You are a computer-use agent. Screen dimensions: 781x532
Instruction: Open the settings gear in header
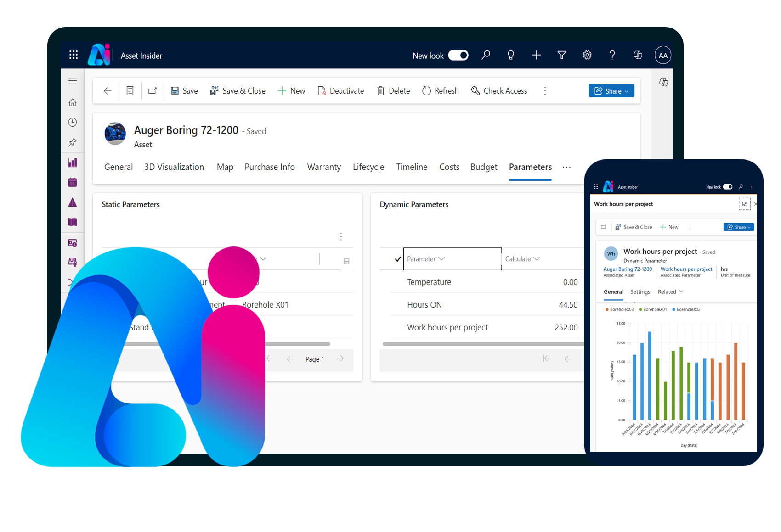[587, 55]
